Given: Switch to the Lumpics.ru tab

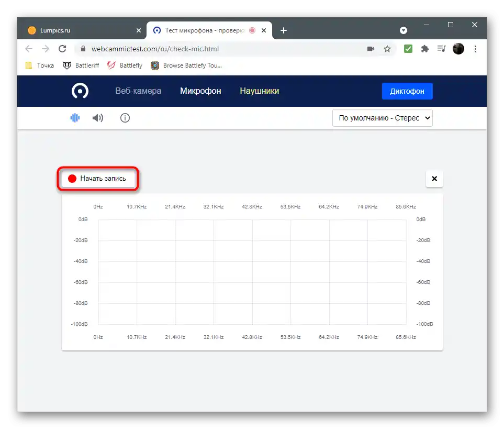Looking at the screenshot, I should tap(80, 30).
